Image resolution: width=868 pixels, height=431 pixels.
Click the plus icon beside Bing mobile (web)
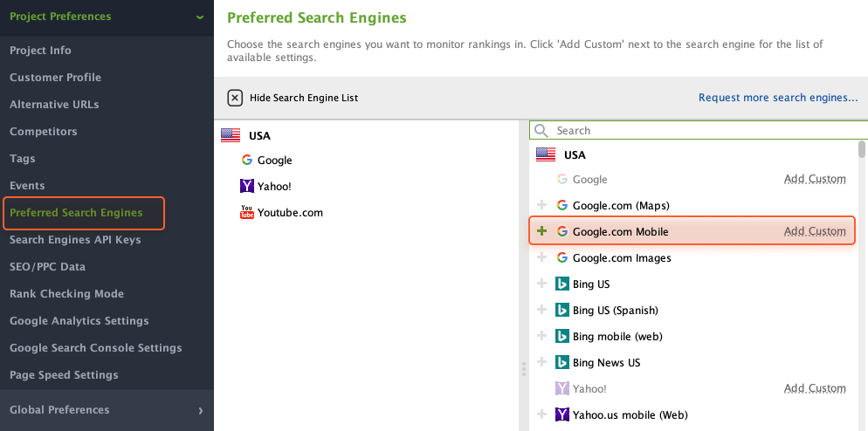pyautogui.click(x=542, y=336)
